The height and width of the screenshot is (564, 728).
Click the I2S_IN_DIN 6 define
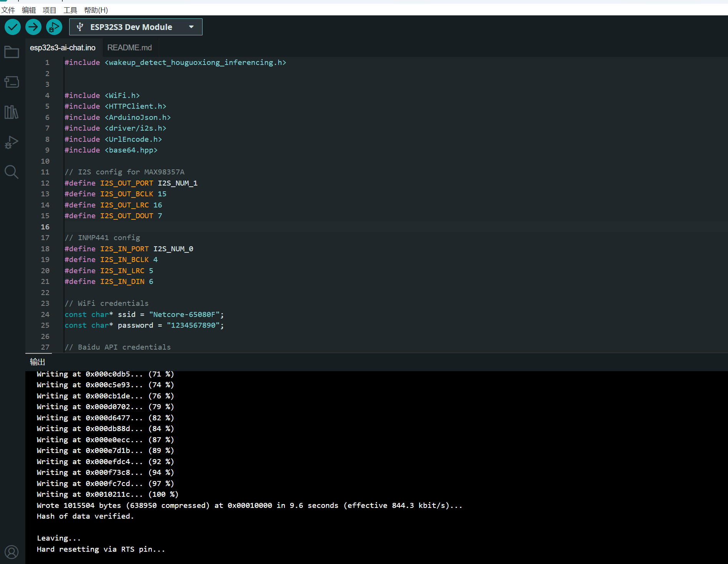(109, 282)
